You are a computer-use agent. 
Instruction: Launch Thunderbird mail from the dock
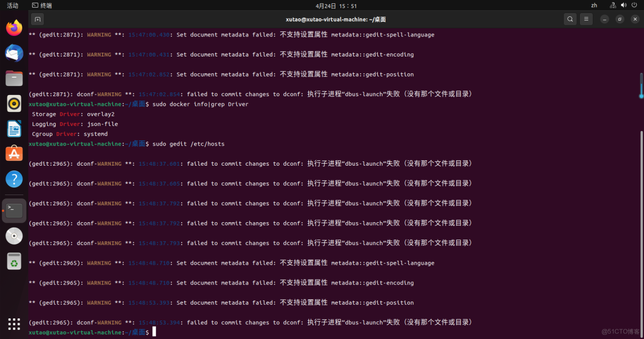pos(14,53)
